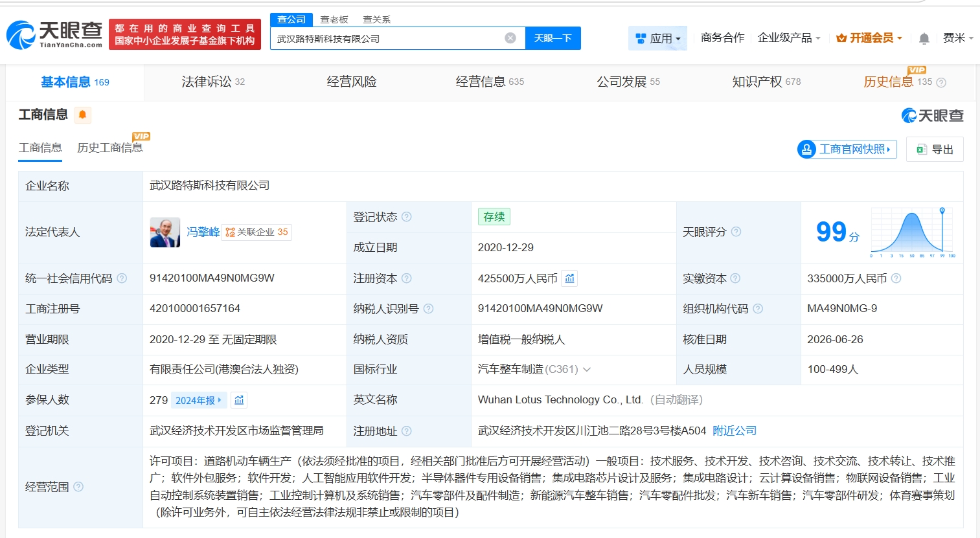Viewport: 980px width, 538px height.
Task: Click 武汉经济技术开发区市场监督管理局 value
Action: click(x=236, y=431)
